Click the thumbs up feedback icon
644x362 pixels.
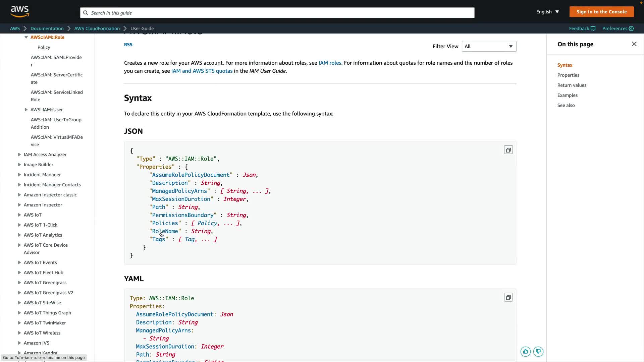(x=525, y=351)
